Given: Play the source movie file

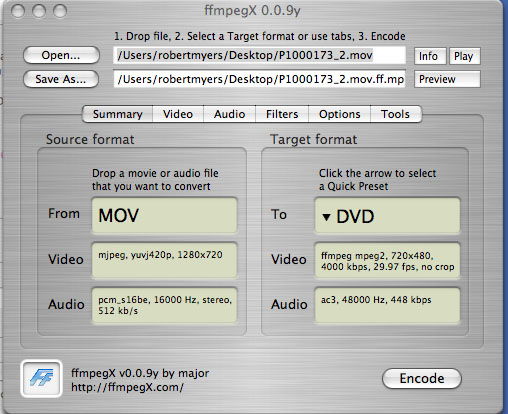Looking at the screenshot, I should pyautogui.click(x=464, y=56).
